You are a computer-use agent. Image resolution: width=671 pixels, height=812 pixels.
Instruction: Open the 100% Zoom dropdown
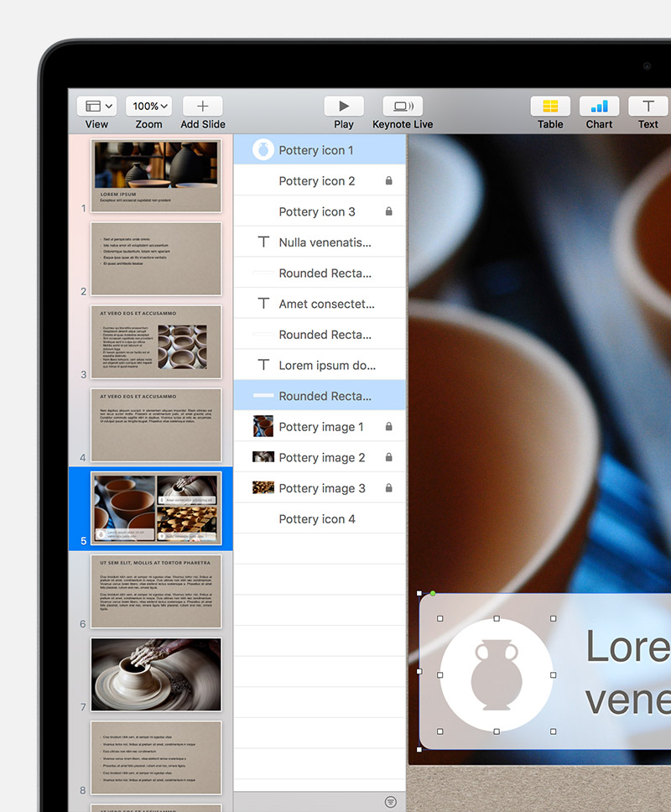coord(149,107)
